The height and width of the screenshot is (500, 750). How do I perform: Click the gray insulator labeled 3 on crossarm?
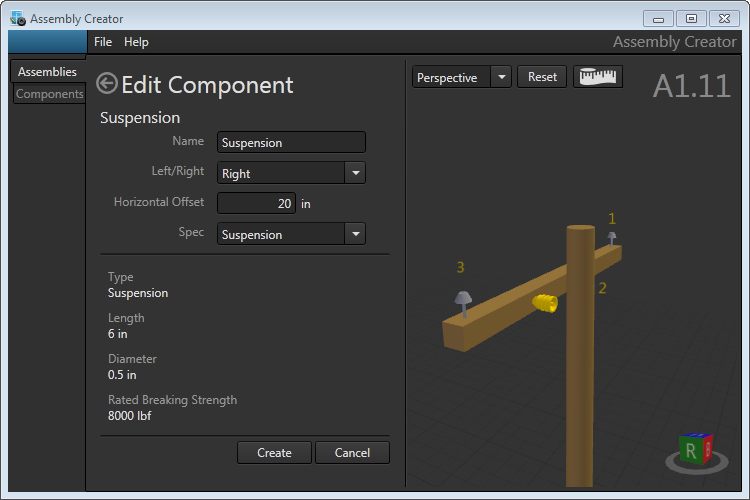coord(463,301)
